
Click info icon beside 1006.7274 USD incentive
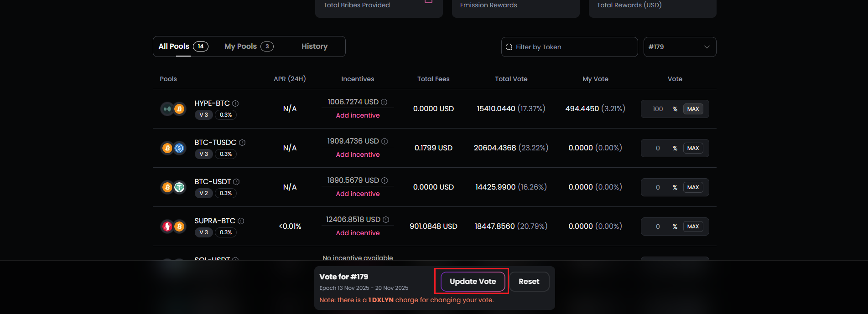(384, 102)
